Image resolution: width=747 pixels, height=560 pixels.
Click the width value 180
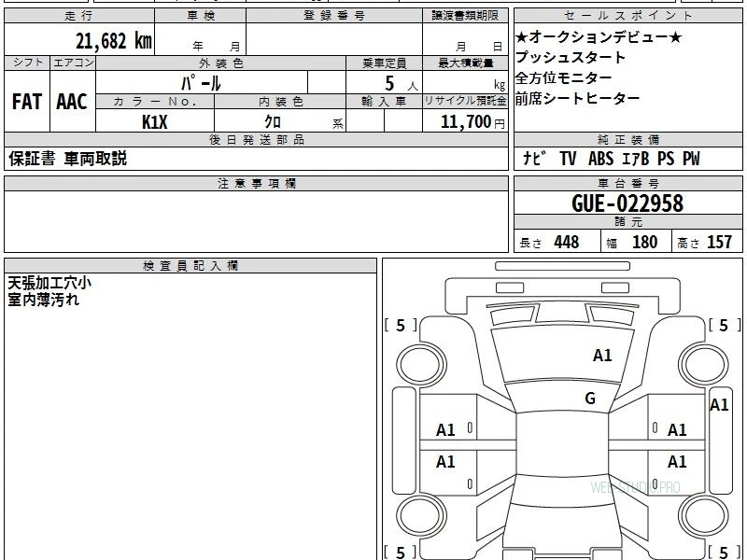(644, 242)
